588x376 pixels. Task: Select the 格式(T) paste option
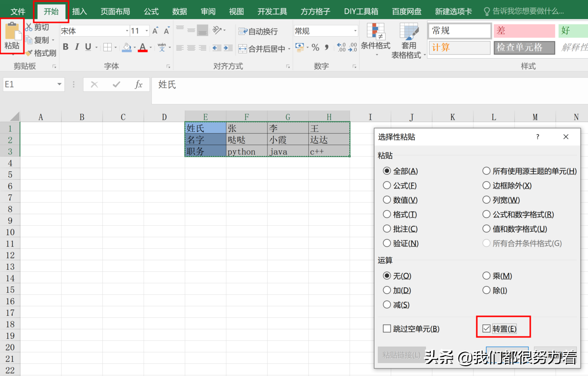[x=400, y=214]
